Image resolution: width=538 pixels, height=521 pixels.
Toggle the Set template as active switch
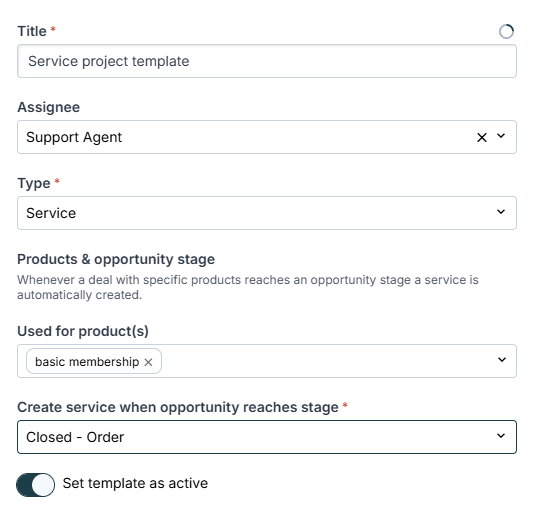[x=35, y=485]
